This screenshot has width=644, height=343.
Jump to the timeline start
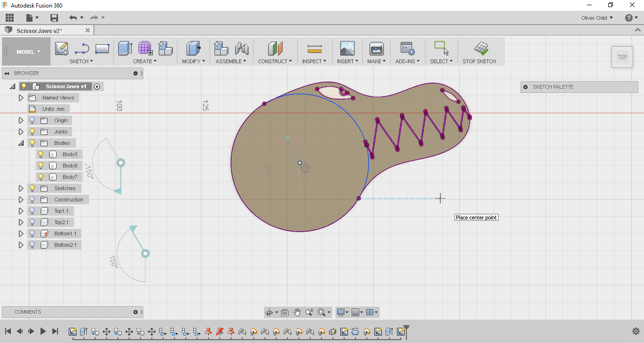(8, 332)
